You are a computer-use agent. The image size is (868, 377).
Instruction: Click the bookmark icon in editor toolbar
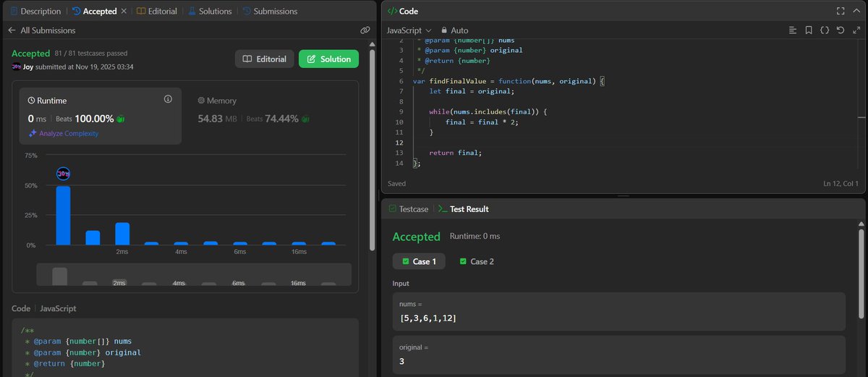click(809, 30)
